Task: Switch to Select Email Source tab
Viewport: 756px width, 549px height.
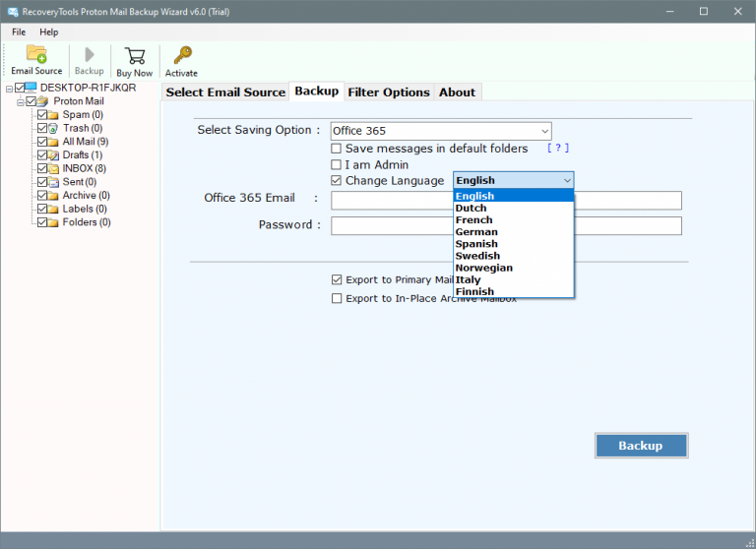Action: [225, 92]
